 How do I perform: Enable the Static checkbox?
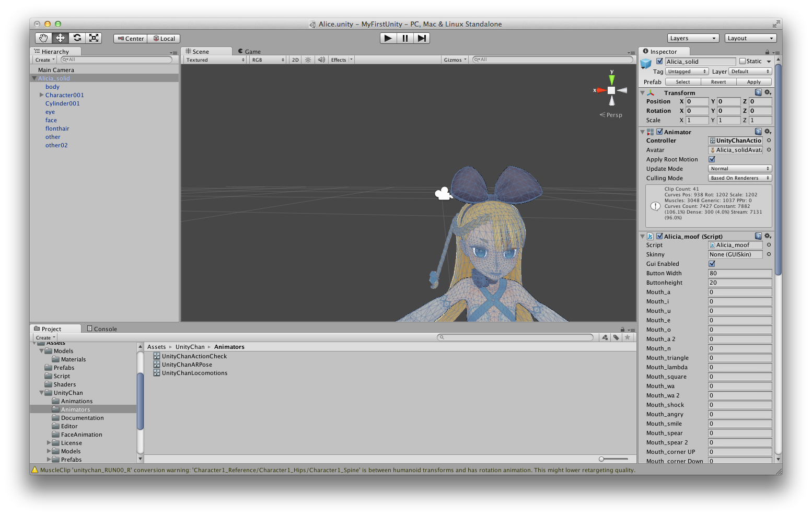(743, 61)
